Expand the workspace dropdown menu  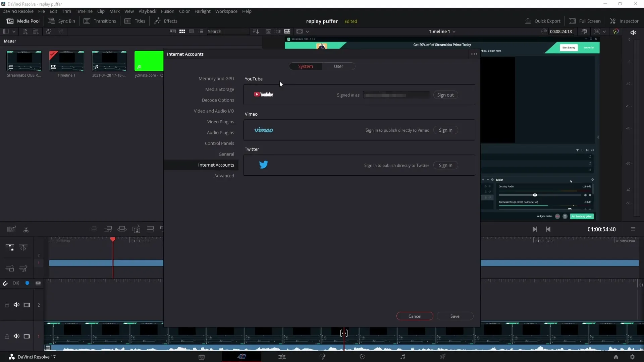click(x=226, y=11)
